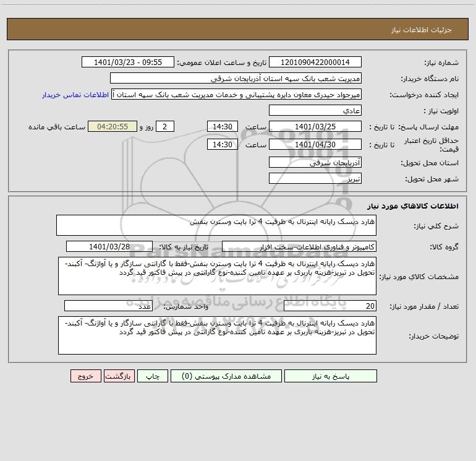Click the شماره نیاز label
Screen dimensions: 476x461
441,62
